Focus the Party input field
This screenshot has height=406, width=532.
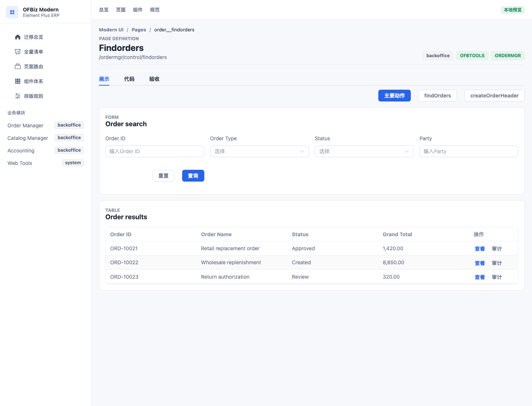(x=469, y=151)
